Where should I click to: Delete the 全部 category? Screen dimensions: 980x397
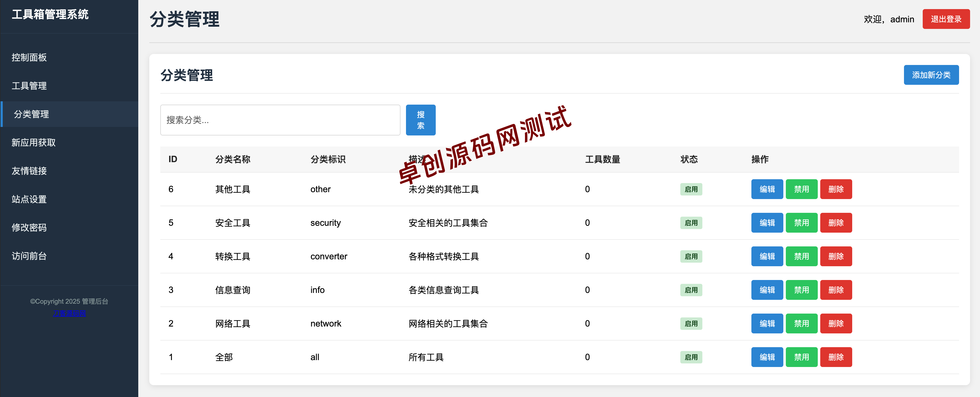tap(836, 357)
